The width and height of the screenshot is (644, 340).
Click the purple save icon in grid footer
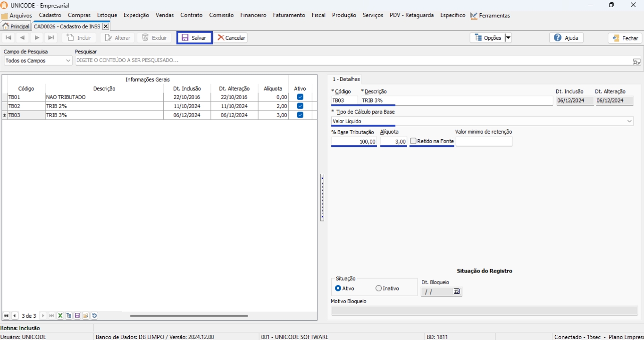click(77, 316)
